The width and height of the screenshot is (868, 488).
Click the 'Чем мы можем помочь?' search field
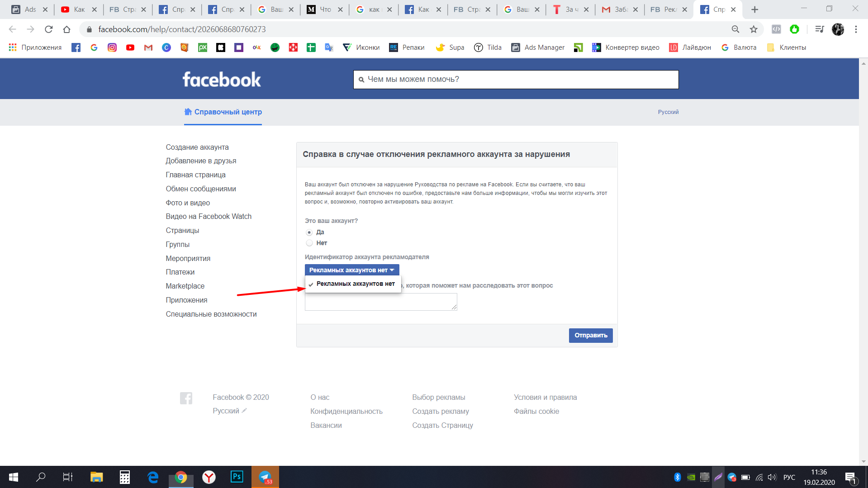coord(516,80)
